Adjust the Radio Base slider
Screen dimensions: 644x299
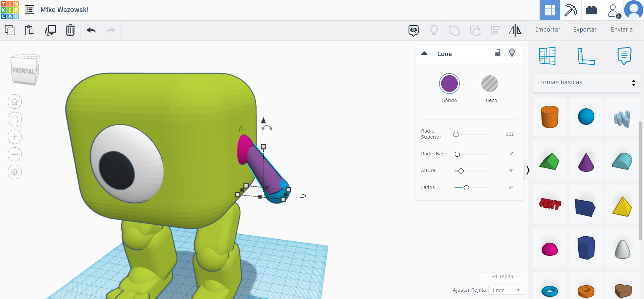(x=457, y=154)
